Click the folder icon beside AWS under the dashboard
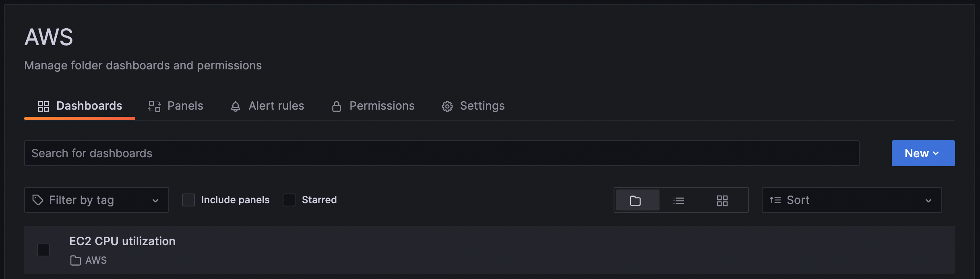This screenshot has width=980, height=279. 75,260
